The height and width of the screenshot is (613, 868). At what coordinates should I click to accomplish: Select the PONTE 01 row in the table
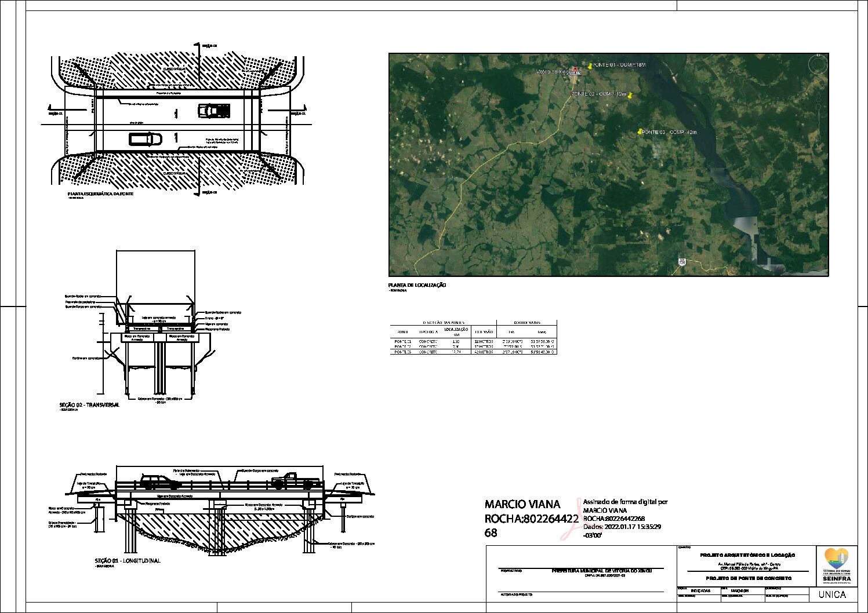(473, 342)
